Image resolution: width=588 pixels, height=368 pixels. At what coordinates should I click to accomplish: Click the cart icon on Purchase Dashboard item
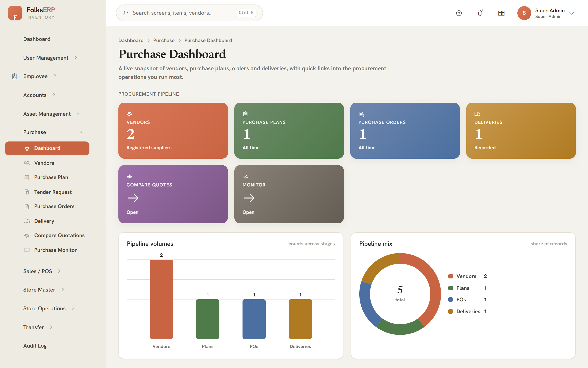pos(27,148)
